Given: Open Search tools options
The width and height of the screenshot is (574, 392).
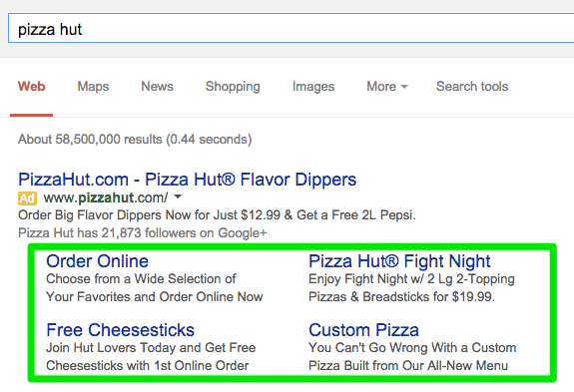Looking at the screenshot, I should click(x=472, y=87).
